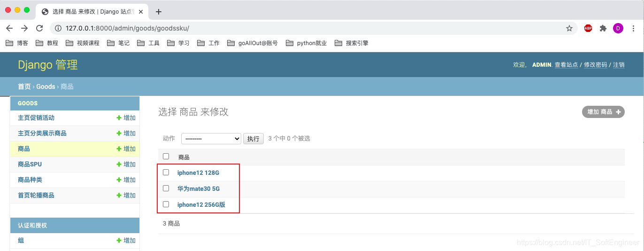The height and width of the screenshot is (251, 644).
Task: Open the 视频课程 bookmark folder
Action: click(x=83, y=43)
